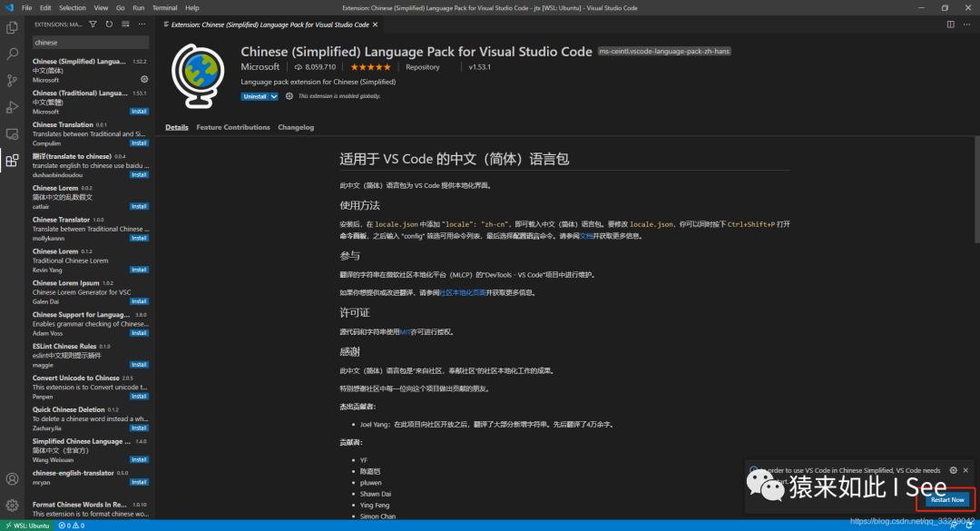This screenshot has height=531, width=980.
Task: Install Chinese Translation extension
Action: click(139, 143)
